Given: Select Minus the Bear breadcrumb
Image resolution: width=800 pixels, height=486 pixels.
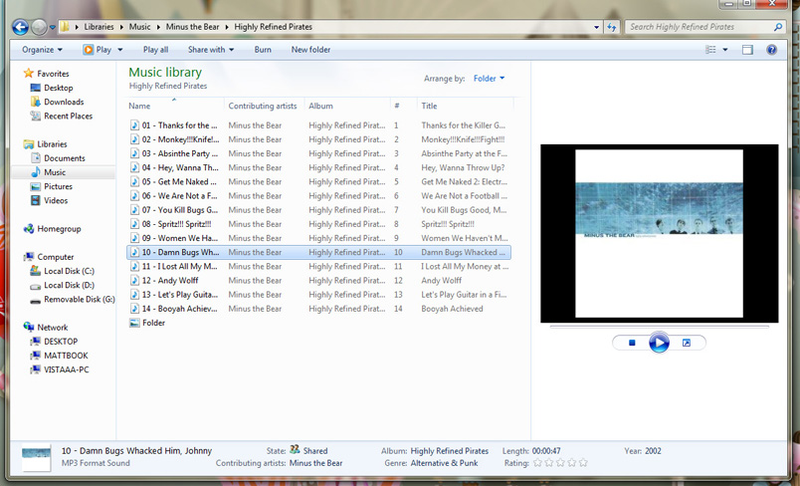Looking at the screenshot, I should [192, 27].
